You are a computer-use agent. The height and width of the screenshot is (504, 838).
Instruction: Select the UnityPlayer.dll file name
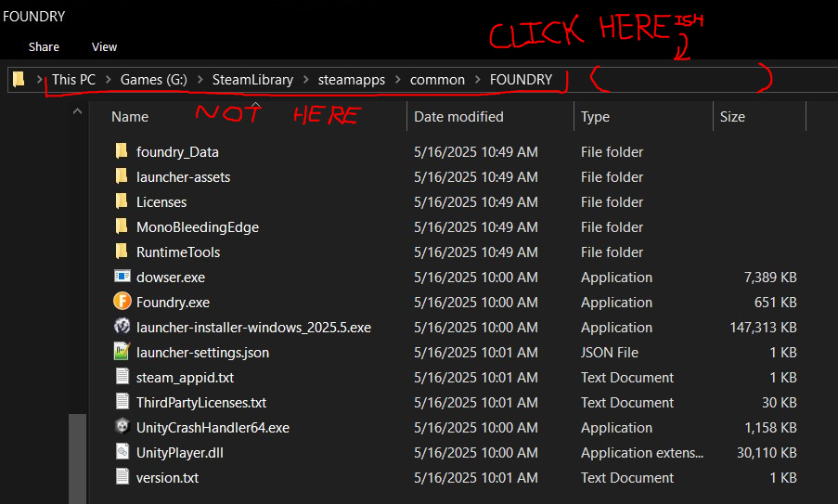180,453
